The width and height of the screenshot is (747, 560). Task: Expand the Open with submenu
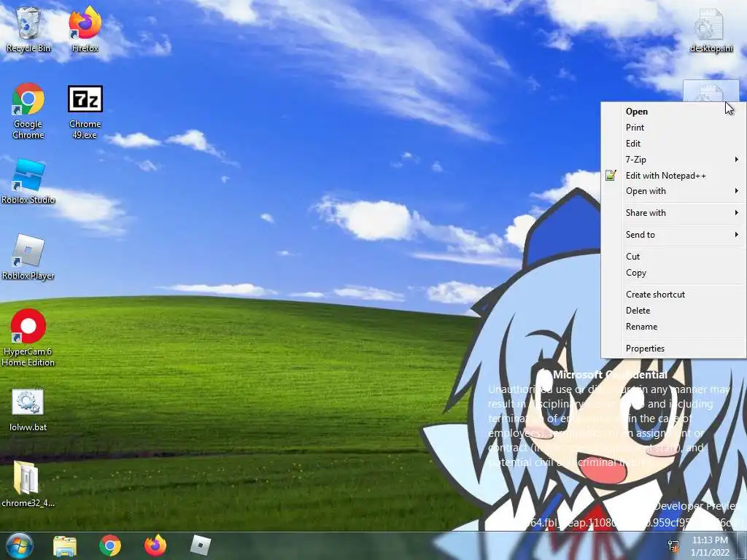tap(673, 191)
